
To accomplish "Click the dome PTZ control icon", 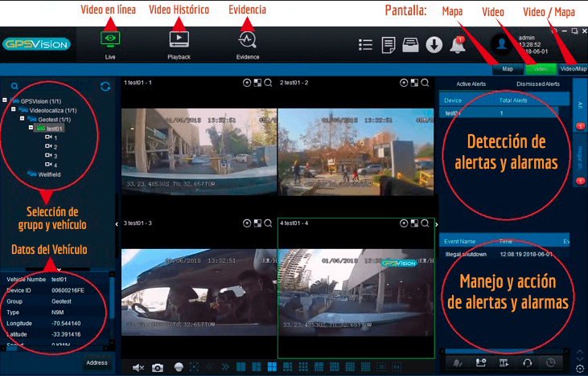I will tap(179, 367).
